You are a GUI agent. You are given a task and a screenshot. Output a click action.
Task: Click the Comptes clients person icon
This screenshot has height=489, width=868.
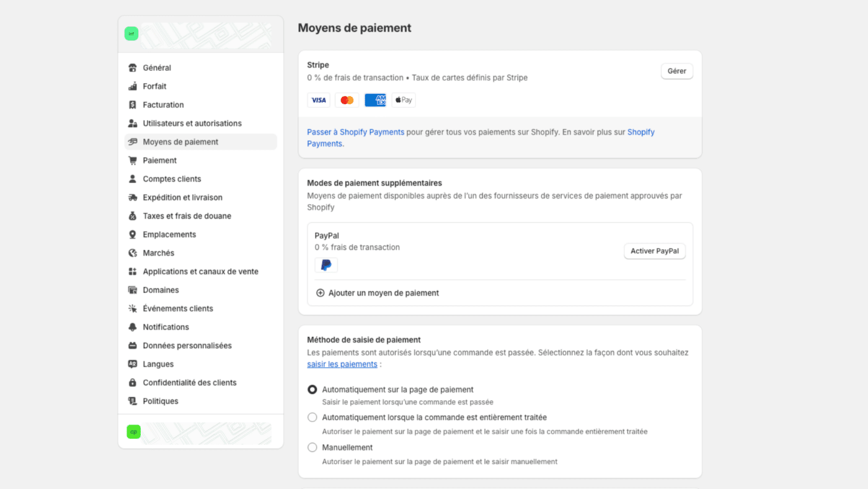pos(132,179)
